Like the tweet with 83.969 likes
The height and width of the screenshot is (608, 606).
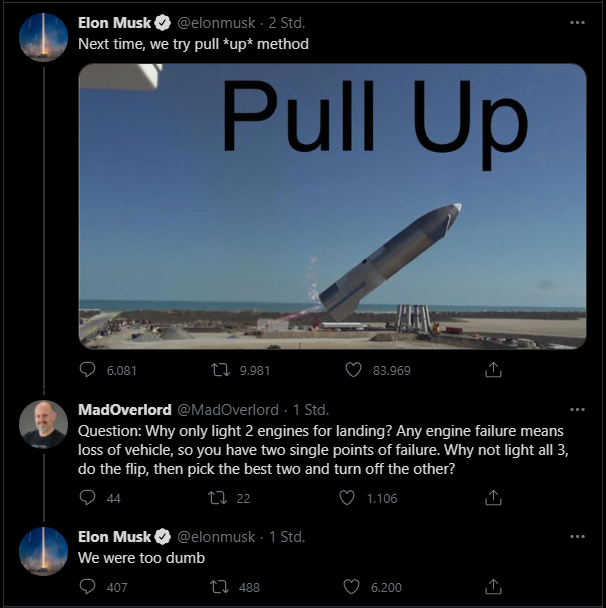(x=353, y=370)
